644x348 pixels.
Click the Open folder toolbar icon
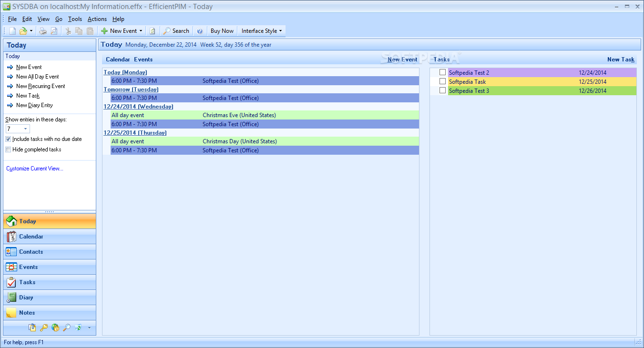pos(23,31)
